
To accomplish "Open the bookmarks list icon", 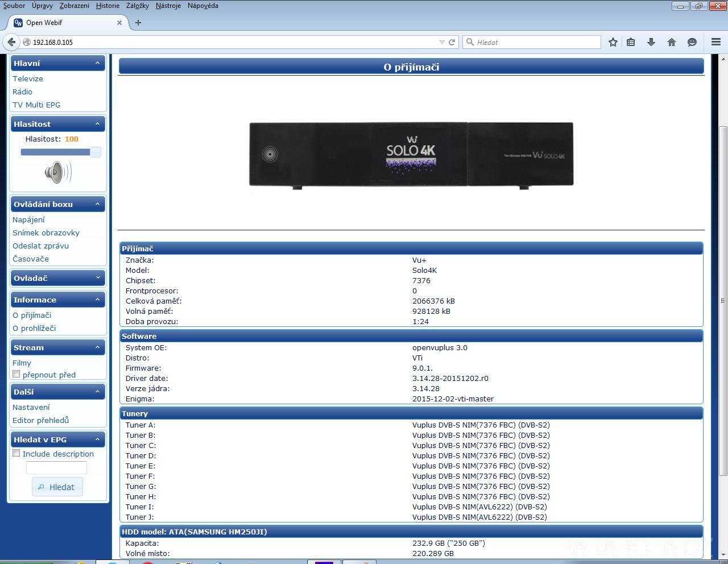I will [x=631, y=42].
